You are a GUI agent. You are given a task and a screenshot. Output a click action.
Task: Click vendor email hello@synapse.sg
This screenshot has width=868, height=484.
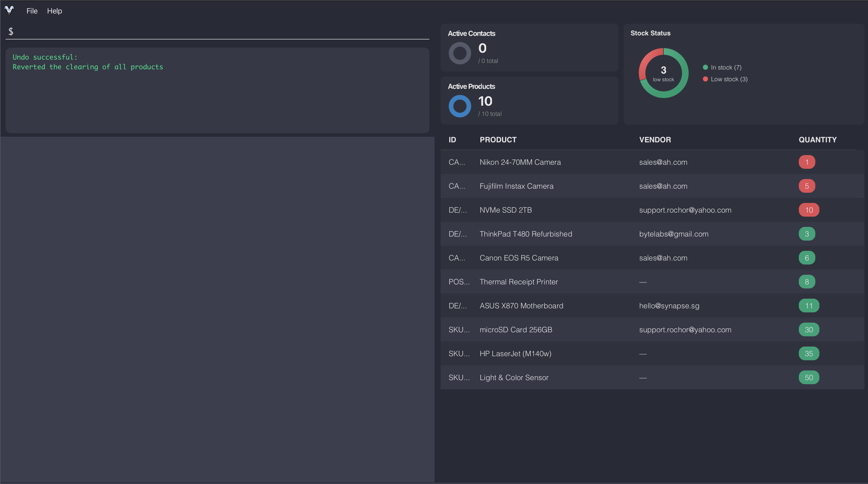click(x=669, y=306)
